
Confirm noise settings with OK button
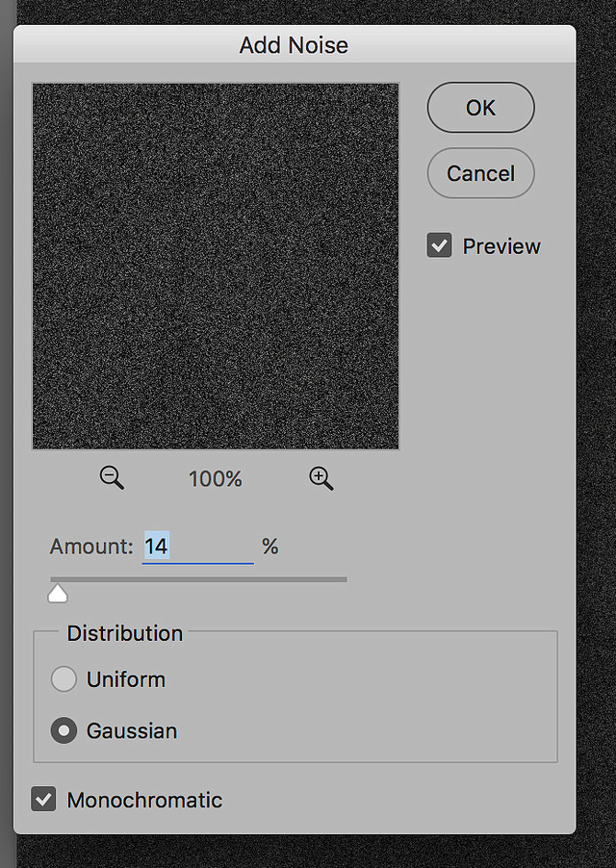point(480,108)
